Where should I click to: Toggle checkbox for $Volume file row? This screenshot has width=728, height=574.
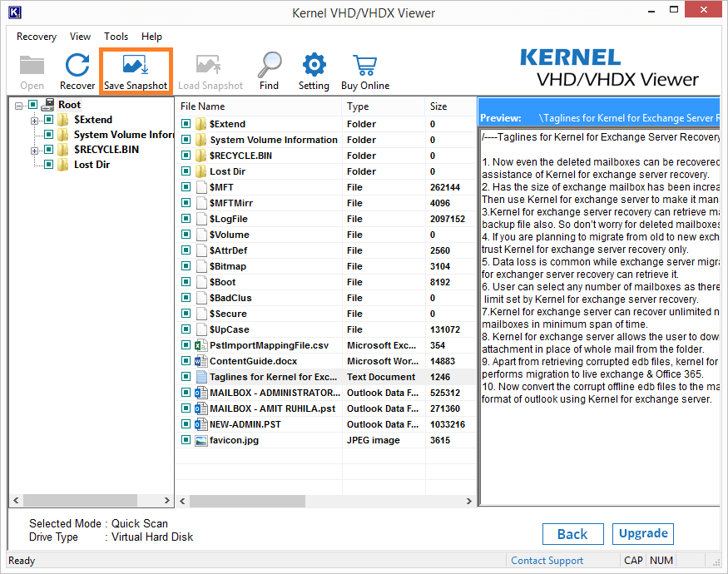(x=186, y=234)
